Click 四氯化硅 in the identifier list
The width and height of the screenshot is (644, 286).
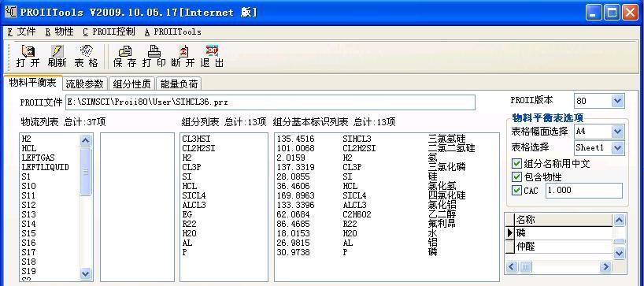pos(447,195)
